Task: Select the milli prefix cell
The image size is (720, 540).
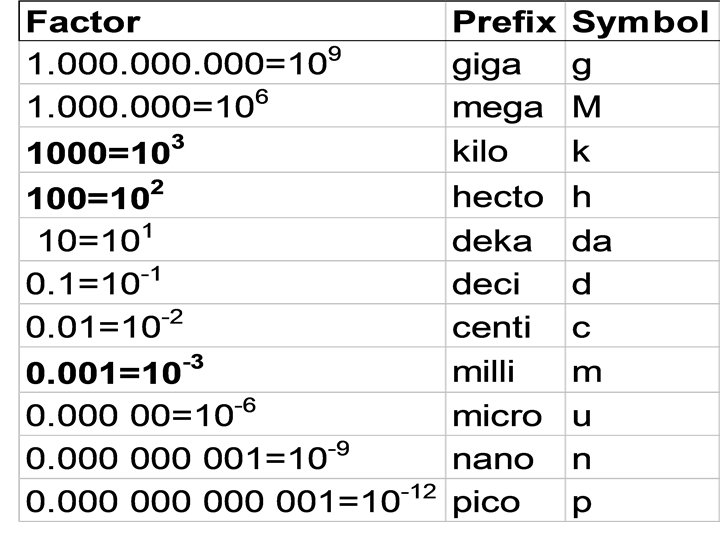Action: 483,373
